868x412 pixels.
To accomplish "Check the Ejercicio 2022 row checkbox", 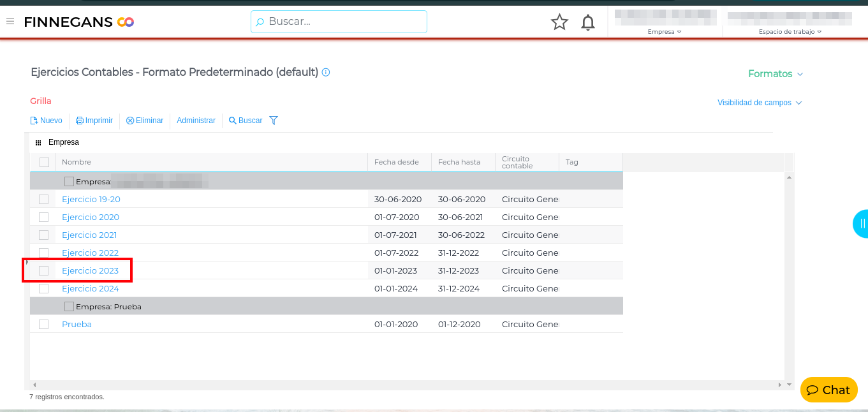I will pos(43,253).
